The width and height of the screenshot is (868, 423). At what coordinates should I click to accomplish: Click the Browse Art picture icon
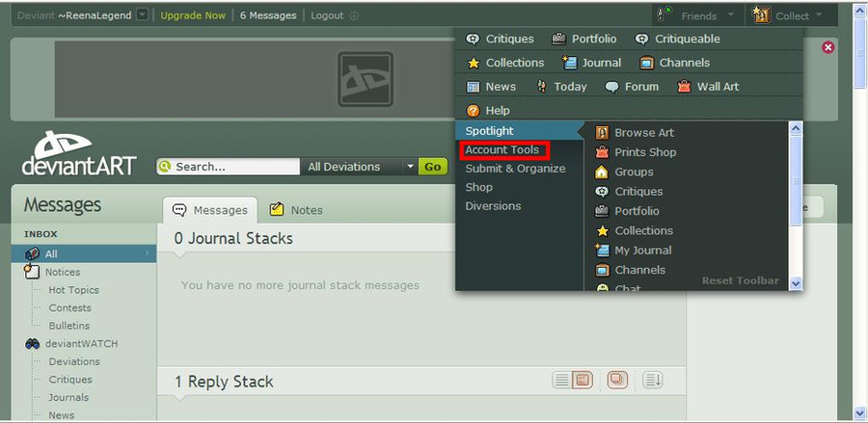(x=602, y=133)
